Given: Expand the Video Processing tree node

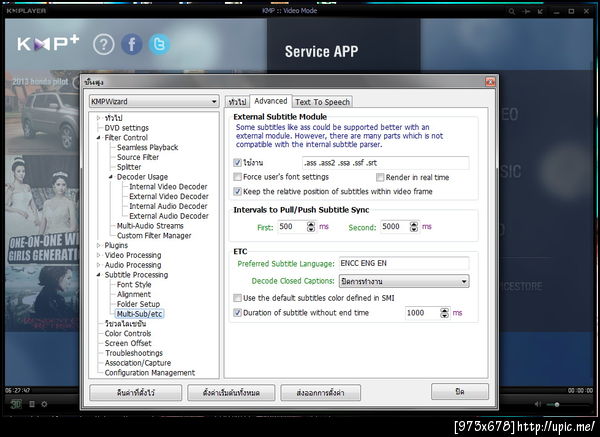Looking at the screenshot, I should pyautogui.click(x=98, y=255).
